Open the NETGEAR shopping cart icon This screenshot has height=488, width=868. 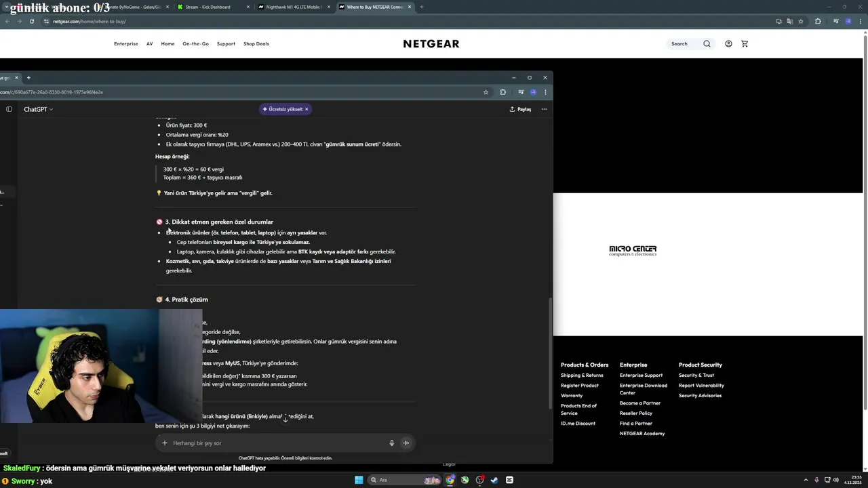pos(745,44)
